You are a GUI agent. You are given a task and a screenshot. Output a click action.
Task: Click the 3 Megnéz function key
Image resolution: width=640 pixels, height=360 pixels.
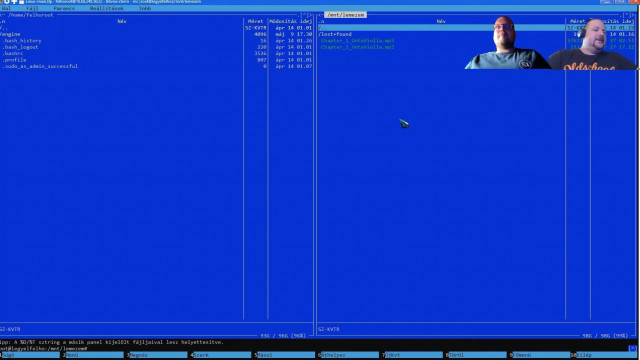158,355
